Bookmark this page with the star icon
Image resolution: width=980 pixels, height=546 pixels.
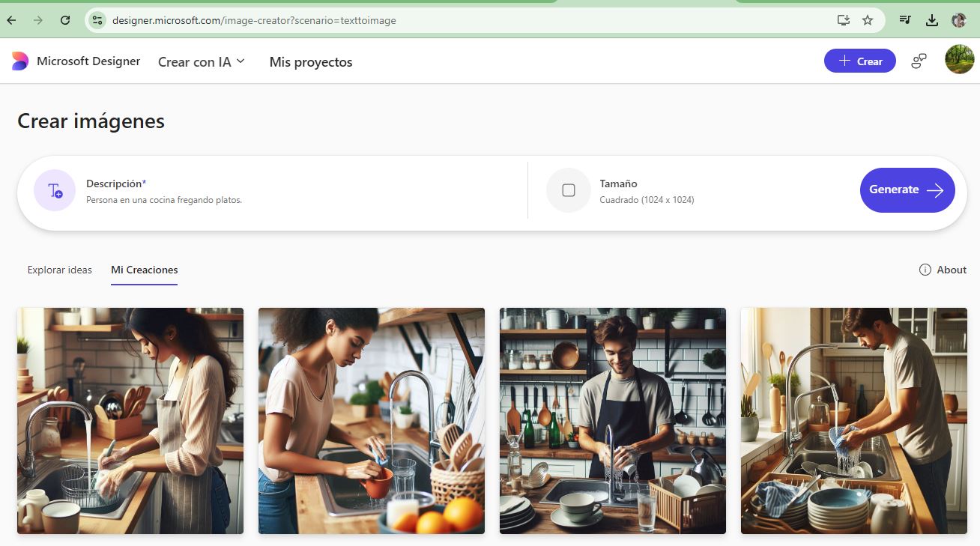point(868,20)
